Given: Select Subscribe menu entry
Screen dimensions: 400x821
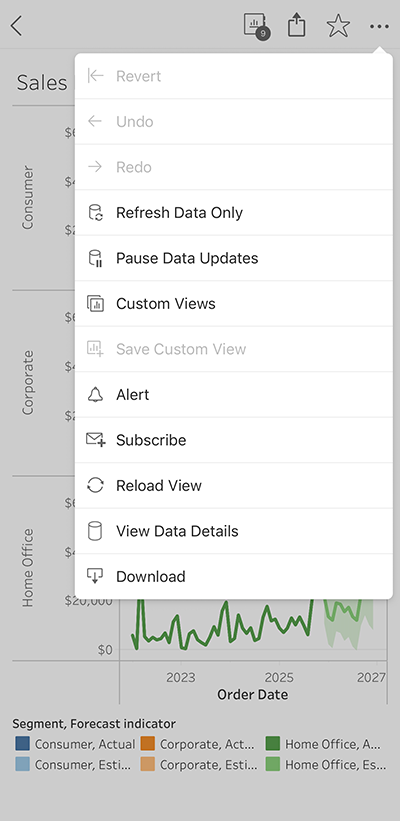Looking at the screenshot, I should [234, 440].
